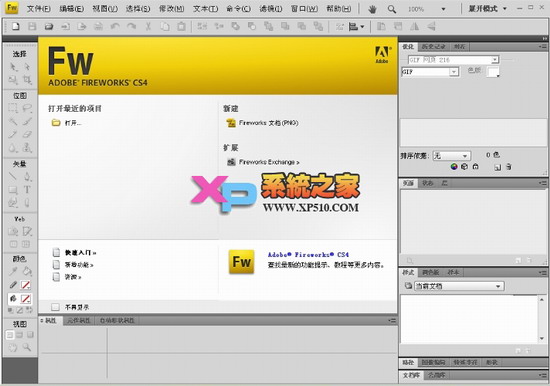
Task: Select the Rectangle tool
Action: [x=13, y=190]
